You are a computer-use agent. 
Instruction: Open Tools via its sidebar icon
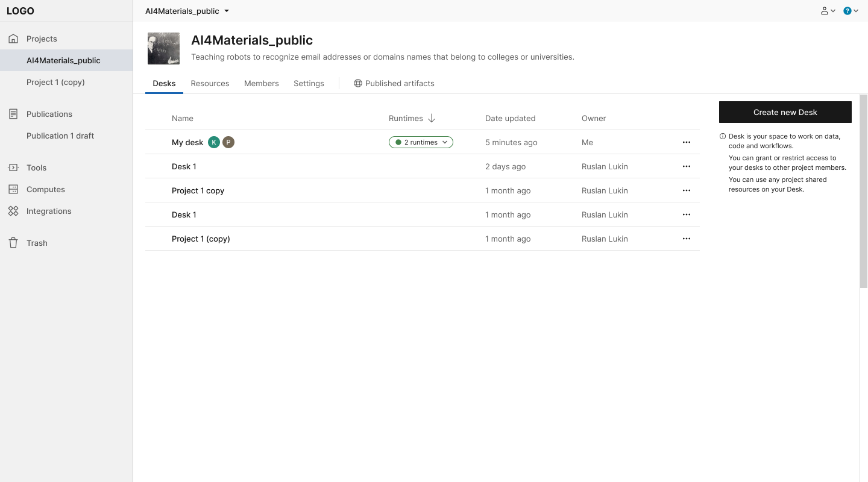coord(13,167)
